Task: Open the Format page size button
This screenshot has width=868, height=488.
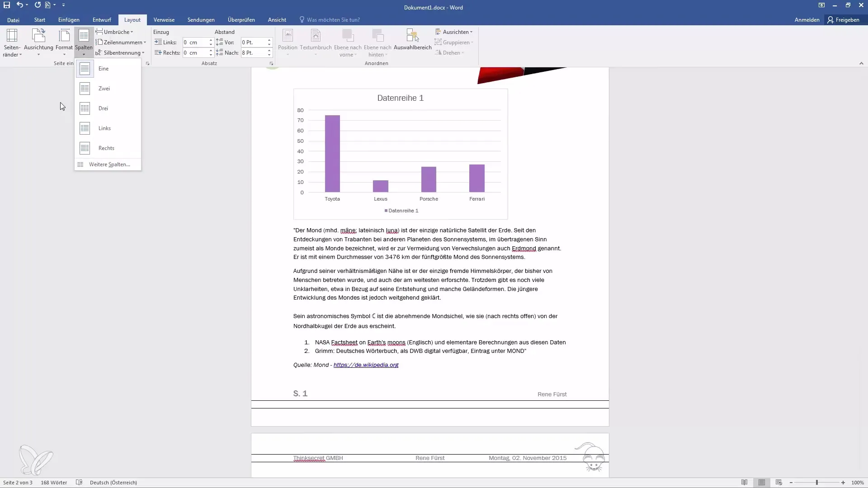Action: point(64,43)
